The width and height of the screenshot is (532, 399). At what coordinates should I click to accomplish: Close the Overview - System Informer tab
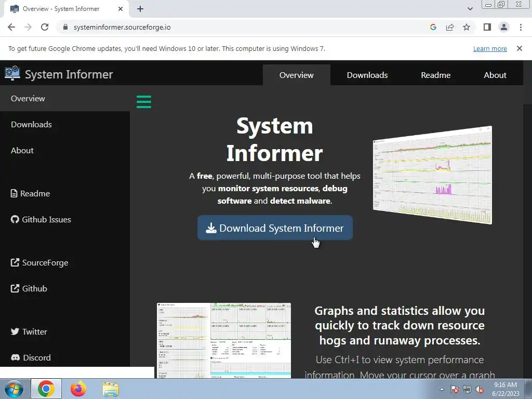[x=121, y=9]
